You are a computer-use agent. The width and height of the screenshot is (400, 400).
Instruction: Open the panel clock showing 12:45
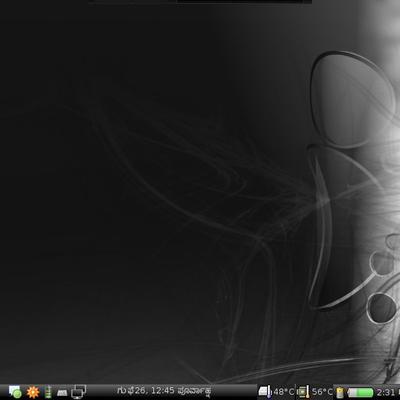click(x=164, y=390)
